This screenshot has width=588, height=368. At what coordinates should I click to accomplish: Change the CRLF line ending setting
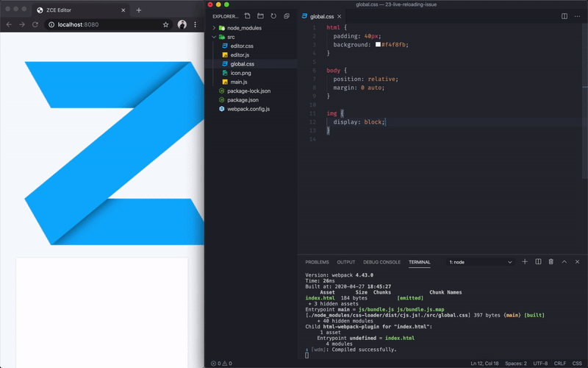pos(560,364)
